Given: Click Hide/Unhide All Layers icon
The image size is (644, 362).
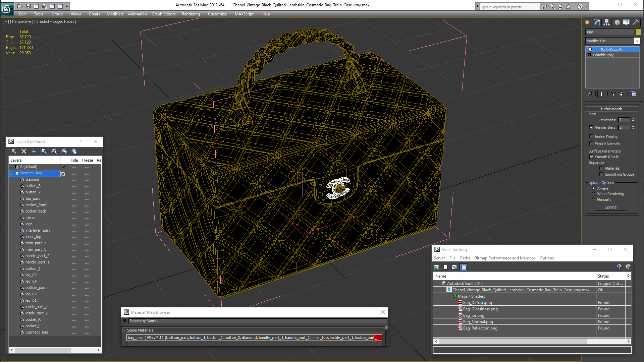Looking at the screenshot, I should click(64, 151).
